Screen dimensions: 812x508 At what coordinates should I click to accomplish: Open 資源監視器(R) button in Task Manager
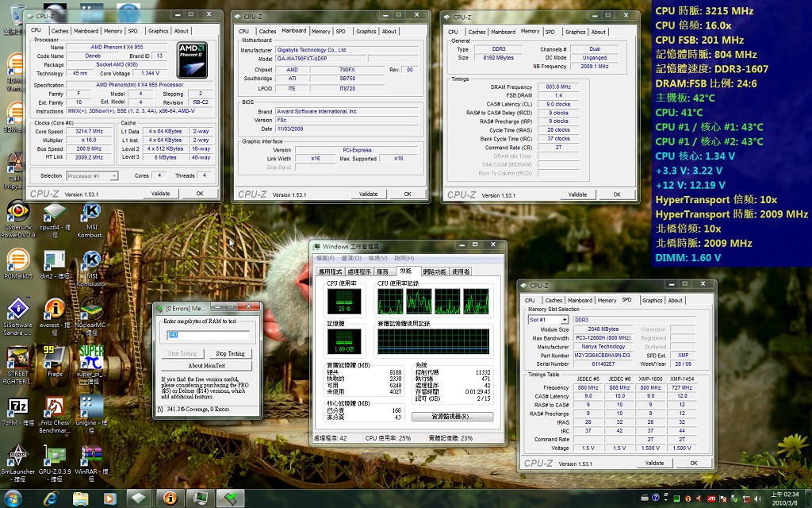452,417
